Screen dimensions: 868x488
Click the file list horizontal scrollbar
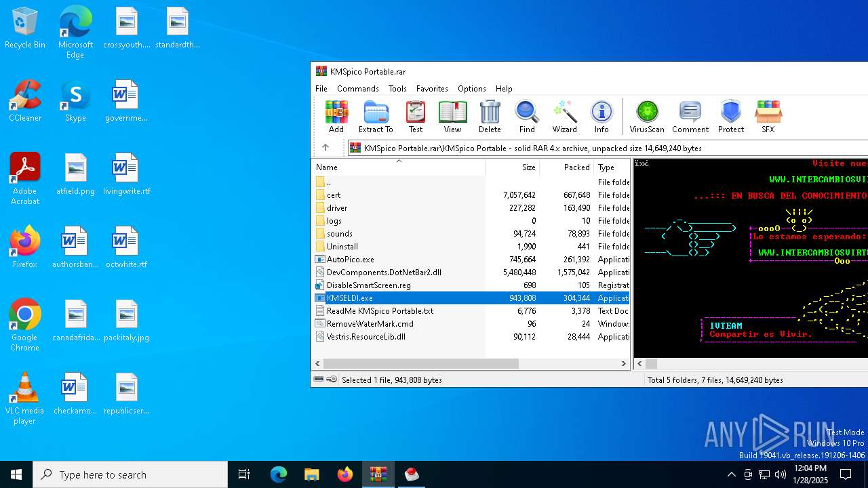pos(421,364)
